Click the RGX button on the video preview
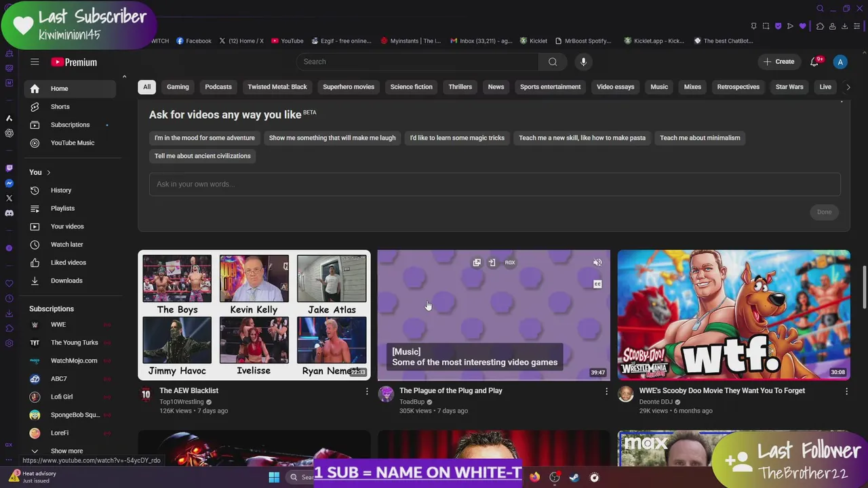The height and width of the screenshot is (488, 868). [510, 262]
